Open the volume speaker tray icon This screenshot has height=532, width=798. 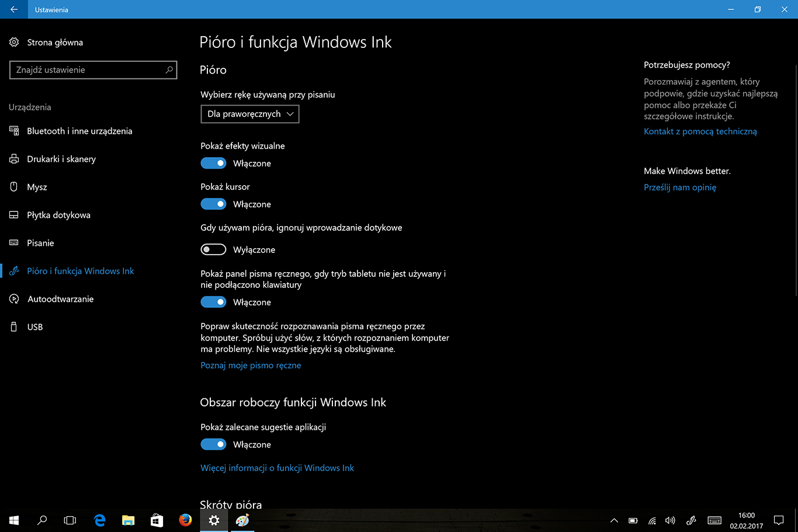[x=670, y=520]
